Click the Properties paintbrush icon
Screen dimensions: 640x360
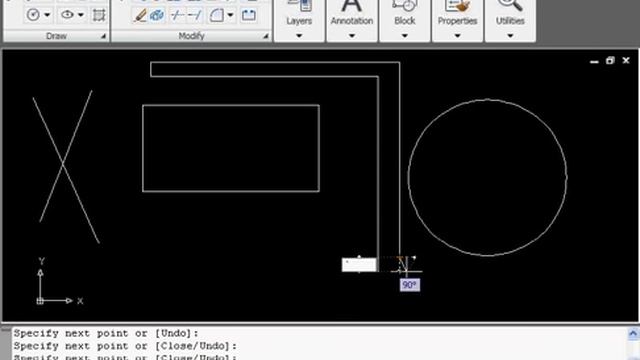tap(458, 6)
